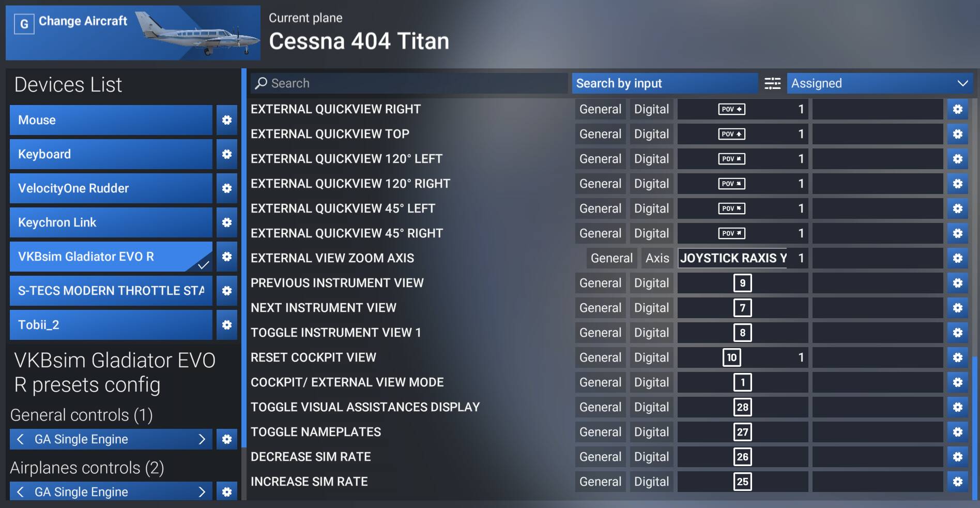Select the Keyboard device
Screen dimensions: 980x508
pos(111,154)
